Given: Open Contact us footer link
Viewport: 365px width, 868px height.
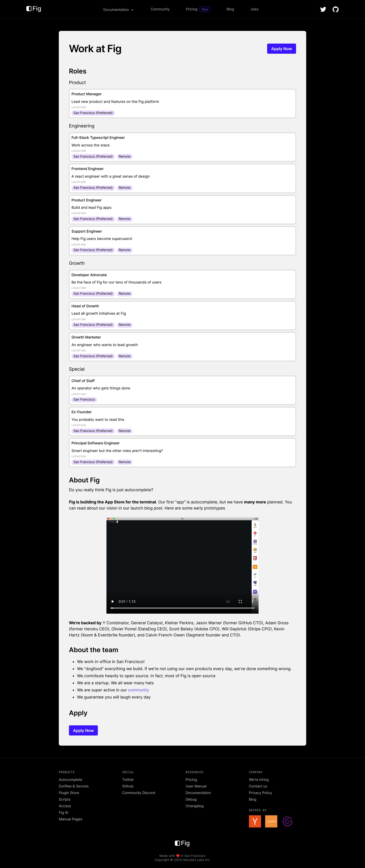Looking at the screenshot, I should [258, 786].
